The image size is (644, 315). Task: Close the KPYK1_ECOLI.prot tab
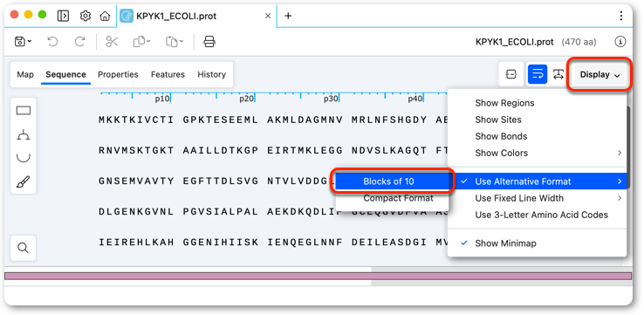(268, 16)
